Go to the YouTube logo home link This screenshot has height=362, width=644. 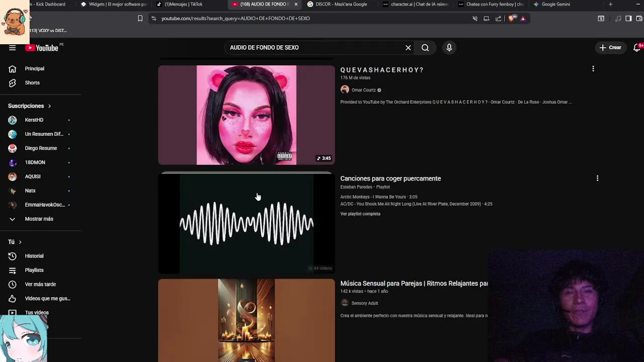(x=42, y=48)
